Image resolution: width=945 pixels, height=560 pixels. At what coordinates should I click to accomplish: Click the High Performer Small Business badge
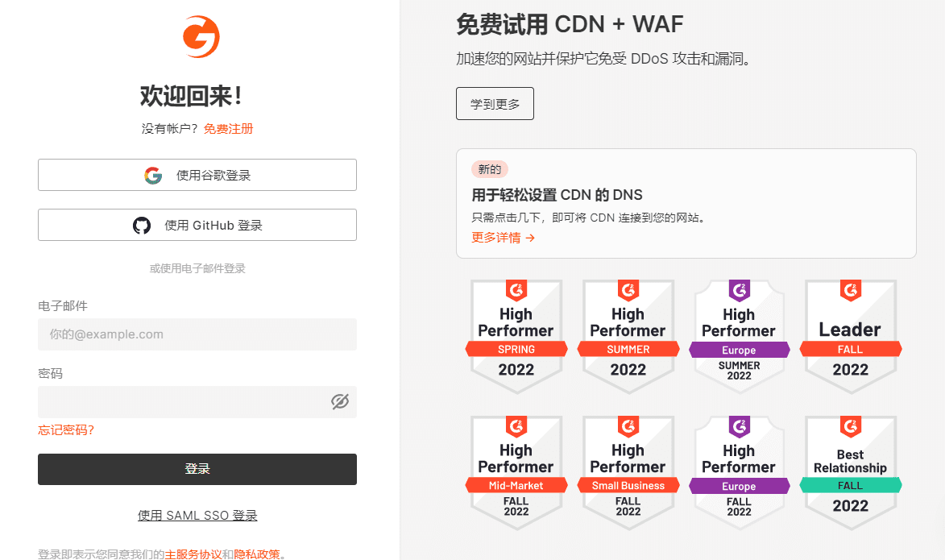click(628, 472)
